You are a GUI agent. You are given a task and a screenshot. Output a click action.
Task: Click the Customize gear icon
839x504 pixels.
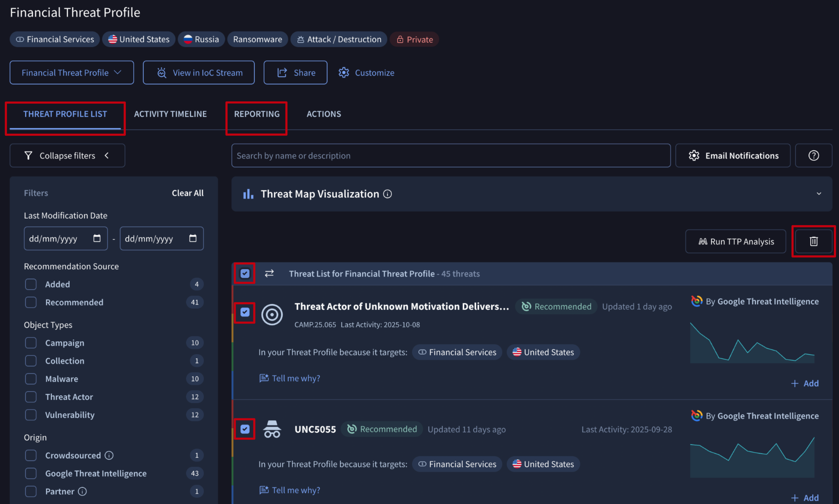(344, 73)
